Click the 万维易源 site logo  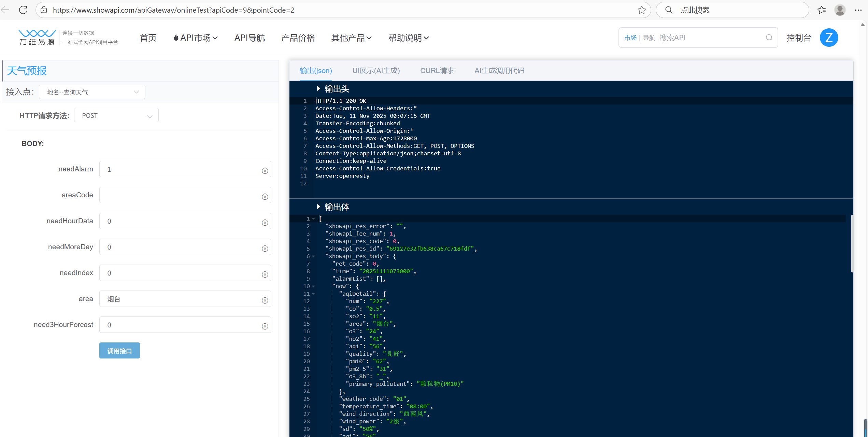point(37,38)
